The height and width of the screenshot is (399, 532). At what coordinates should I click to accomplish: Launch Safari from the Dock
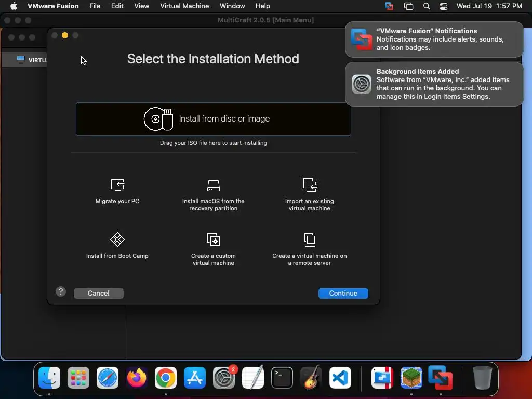[108, 377]
